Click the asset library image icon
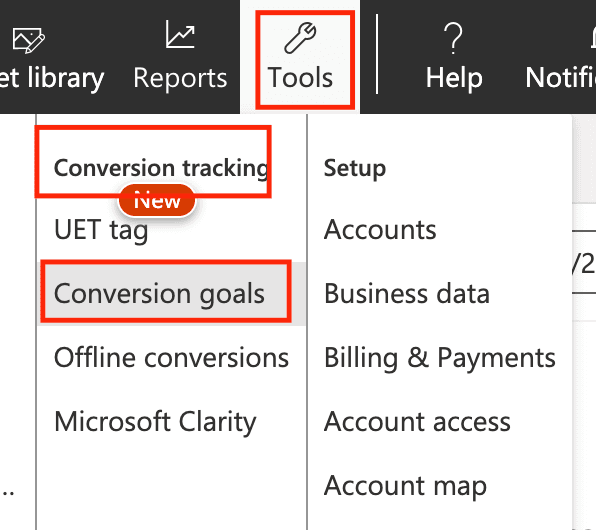Viewport: 596px width, 530px height. click(x=29, y=40)
